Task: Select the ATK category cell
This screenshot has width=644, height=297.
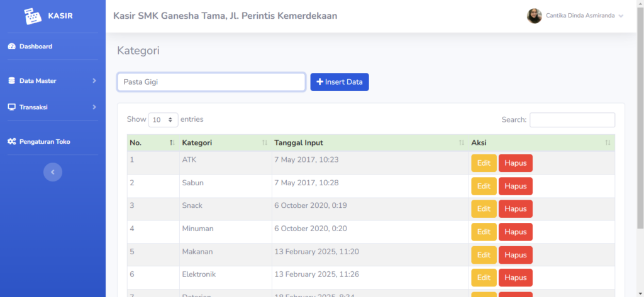Action: 226,163
